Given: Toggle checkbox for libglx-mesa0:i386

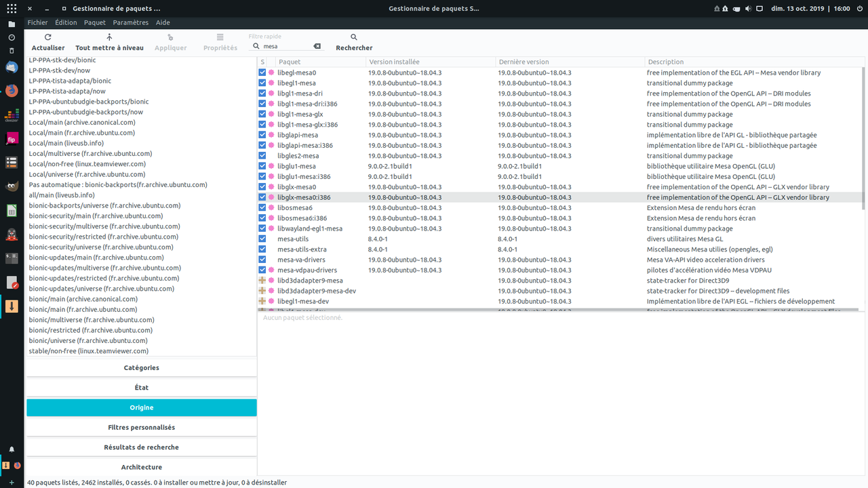Looking at the screenshot, I should point(262,197).
